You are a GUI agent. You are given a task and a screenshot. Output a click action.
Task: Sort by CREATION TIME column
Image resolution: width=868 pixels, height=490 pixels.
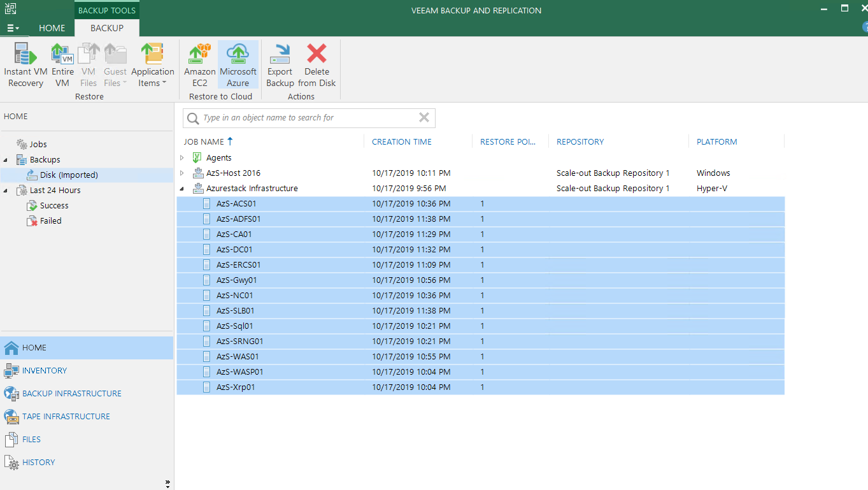[402, 142]
